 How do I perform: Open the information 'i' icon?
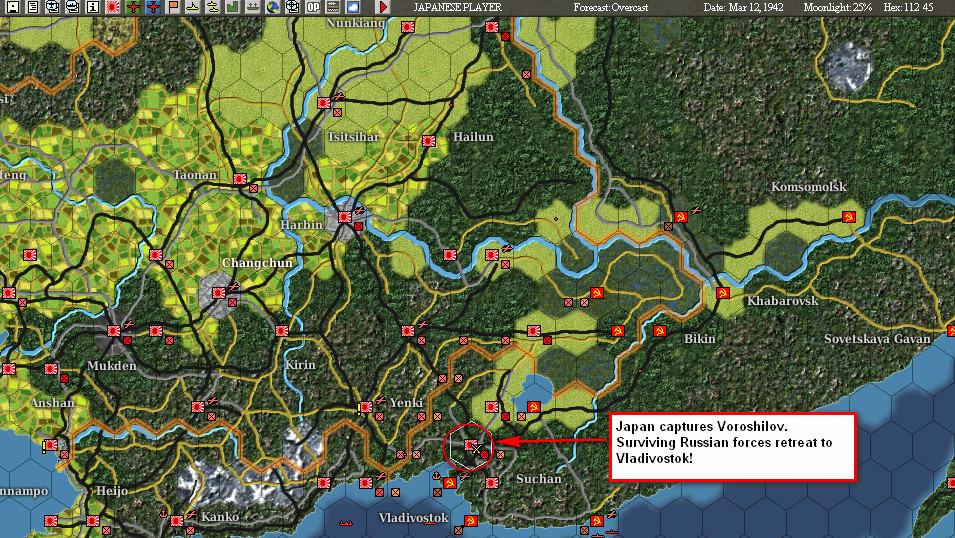click(x=93, y=7)
